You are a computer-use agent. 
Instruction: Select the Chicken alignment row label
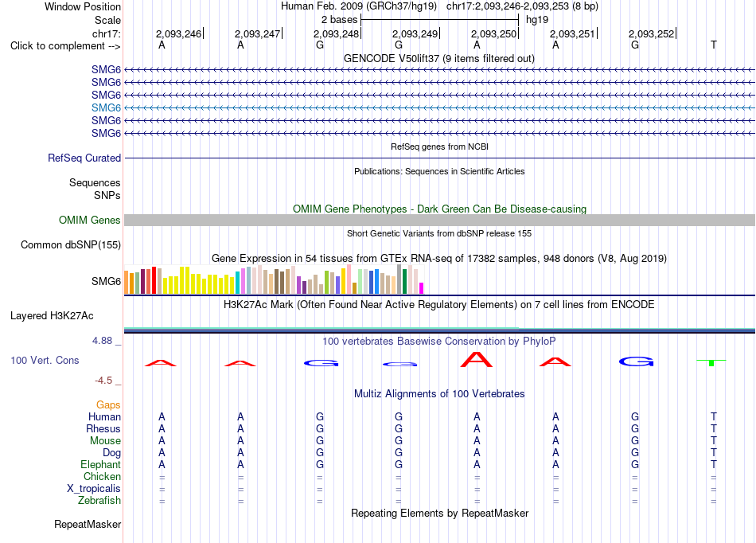[x=102, y=476]
